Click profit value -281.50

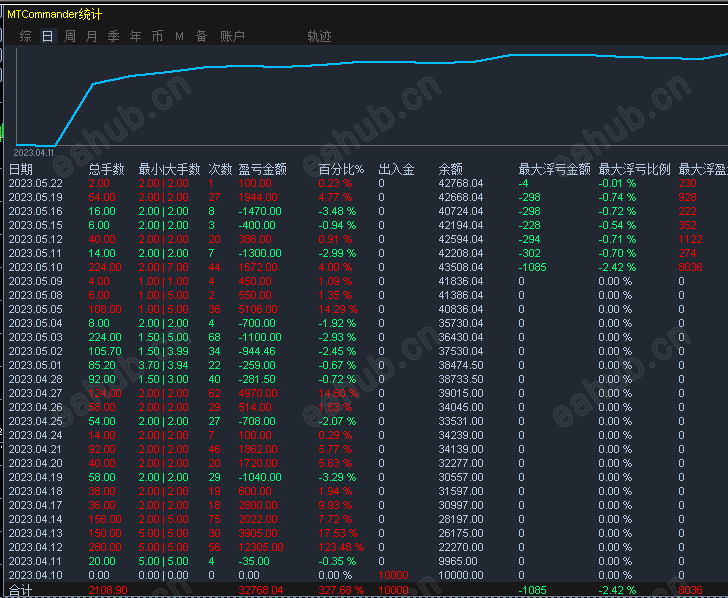click(x=257, y=379)
